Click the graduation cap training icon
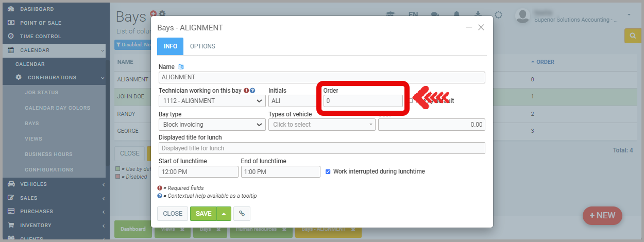 coord(391,14)
